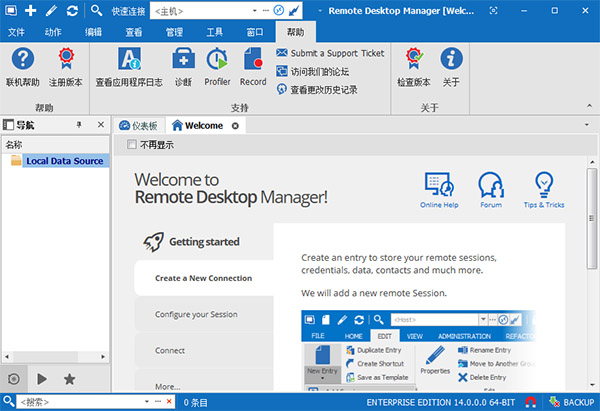
Task: Click the quick connect host input field
Action: [x=201, y=11]
